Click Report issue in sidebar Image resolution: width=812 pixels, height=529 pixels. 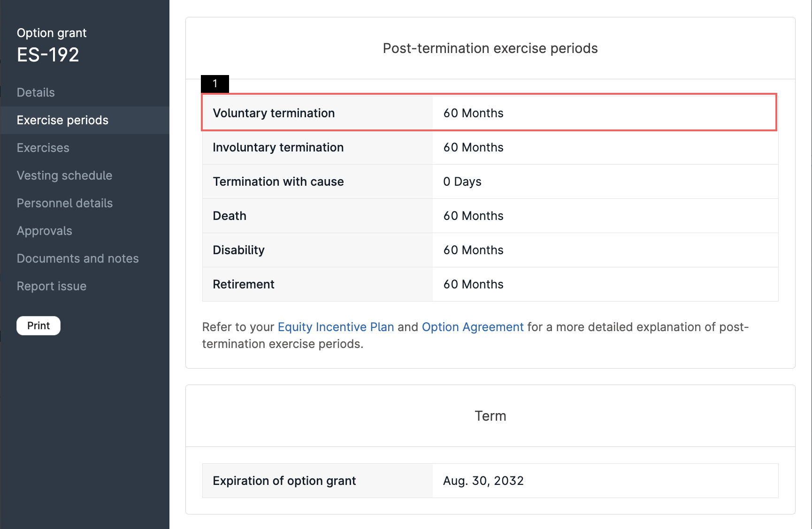[x=52, y=286]
